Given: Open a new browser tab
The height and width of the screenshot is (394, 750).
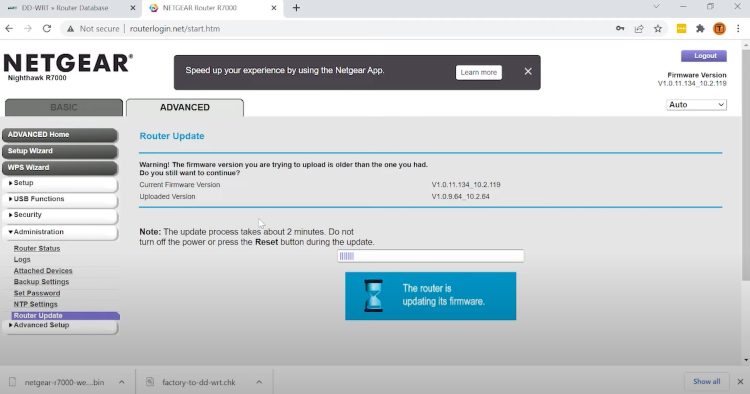Looking at the screenshot, I should [296, 8].
